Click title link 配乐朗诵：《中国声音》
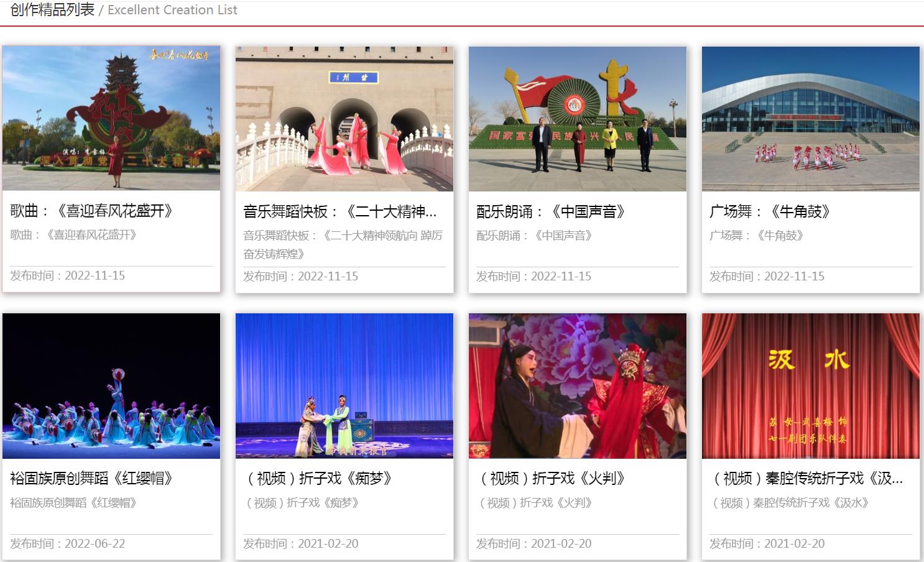This screenshot has height=562, width=924. click(x=551, y=212)
